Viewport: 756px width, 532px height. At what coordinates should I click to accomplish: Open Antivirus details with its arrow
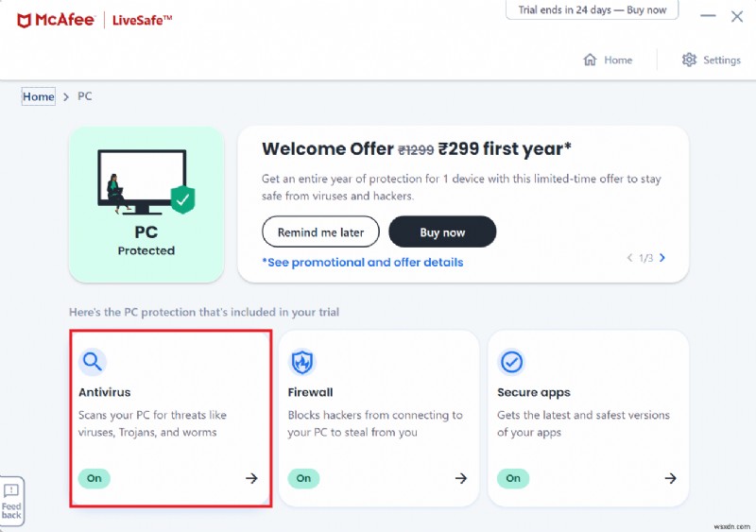[x=251, y=478]
